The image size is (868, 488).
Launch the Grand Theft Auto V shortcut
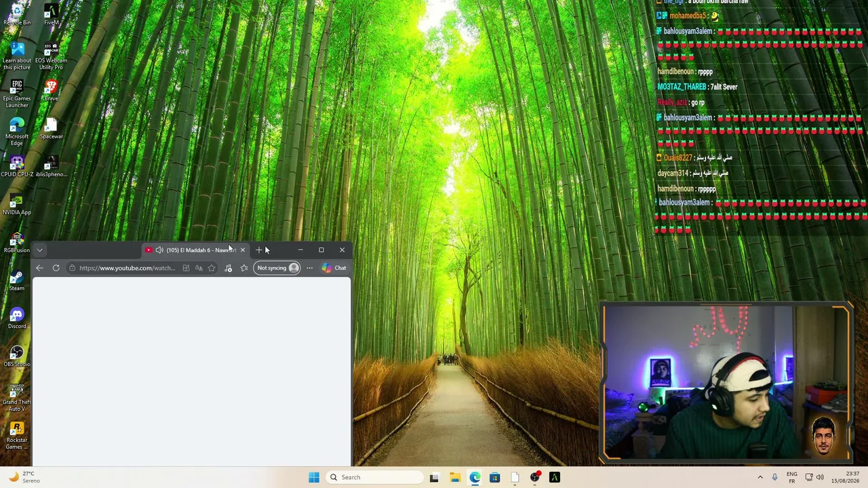coord(17,397)
